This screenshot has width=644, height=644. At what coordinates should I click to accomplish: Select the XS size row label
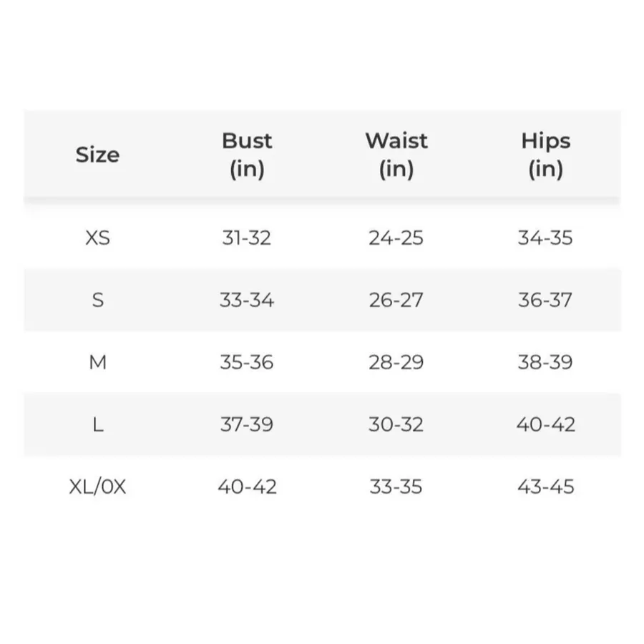(x=98, y=238)
